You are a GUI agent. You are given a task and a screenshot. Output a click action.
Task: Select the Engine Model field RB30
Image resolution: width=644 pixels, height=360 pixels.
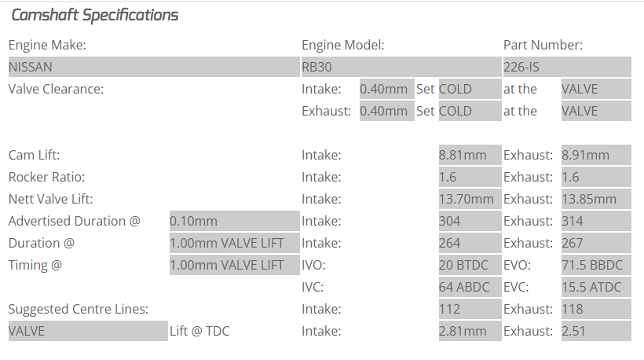click(401, 67)
